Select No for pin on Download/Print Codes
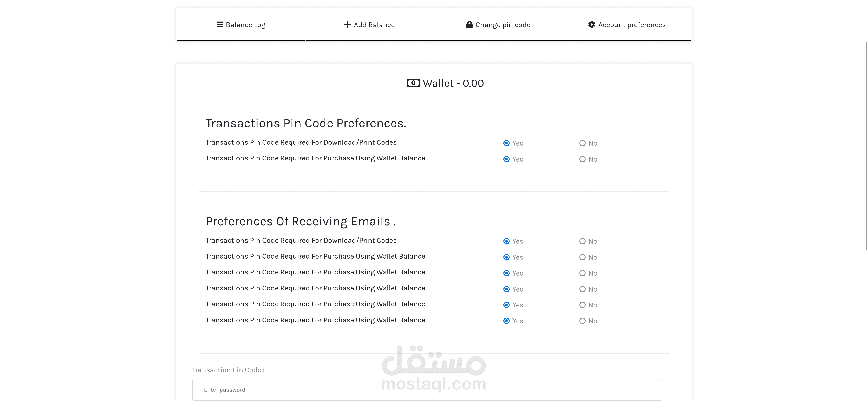 [x=582, y=143]
